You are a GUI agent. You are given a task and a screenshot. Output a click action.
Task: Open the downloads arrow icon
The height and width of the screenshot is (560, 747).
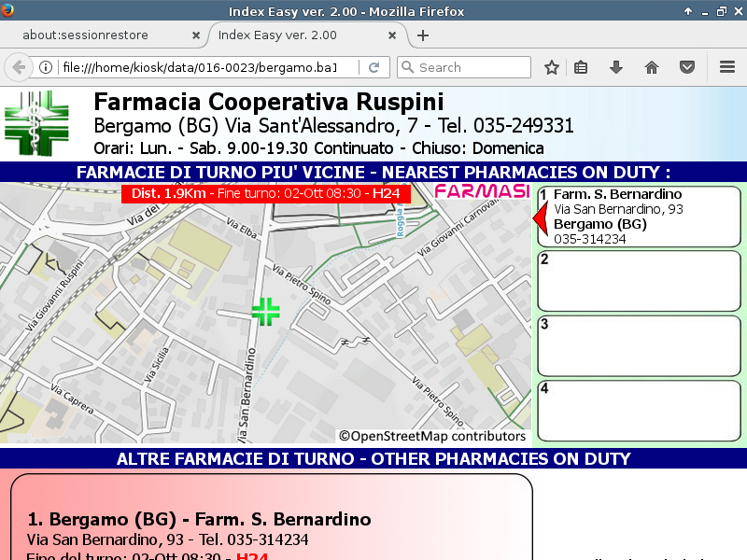(x=616, y=67)
